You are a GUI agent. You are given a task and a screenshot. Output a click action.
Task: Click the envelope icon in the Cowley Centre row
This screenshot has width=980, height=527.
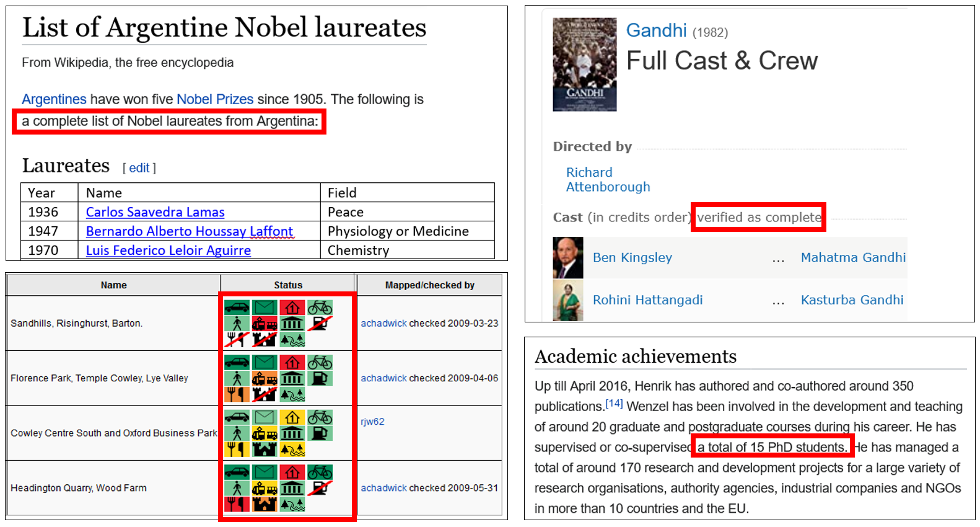(x=265, y=417)
